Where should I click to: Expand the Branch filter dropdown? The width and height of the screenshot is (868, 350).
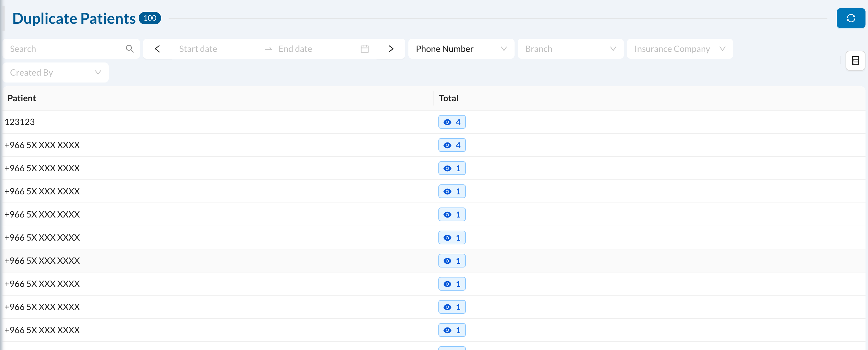point(570,49)
